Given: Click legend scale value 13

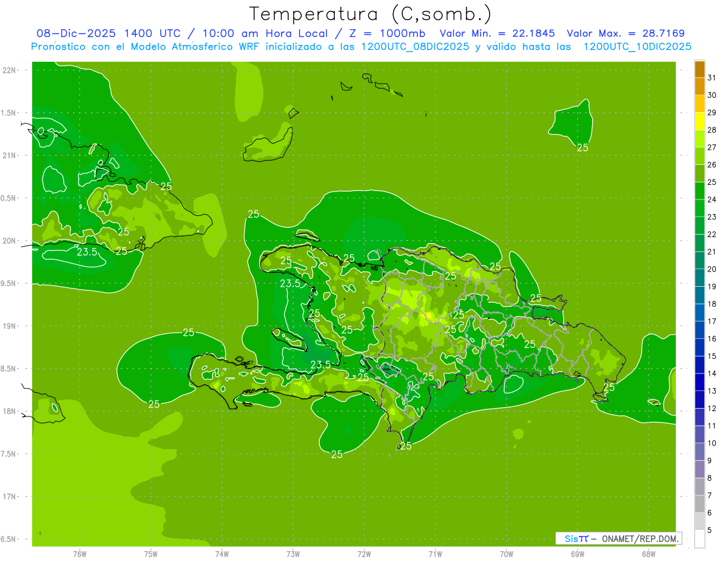Looking at the screenshot, I should [712, 391].
